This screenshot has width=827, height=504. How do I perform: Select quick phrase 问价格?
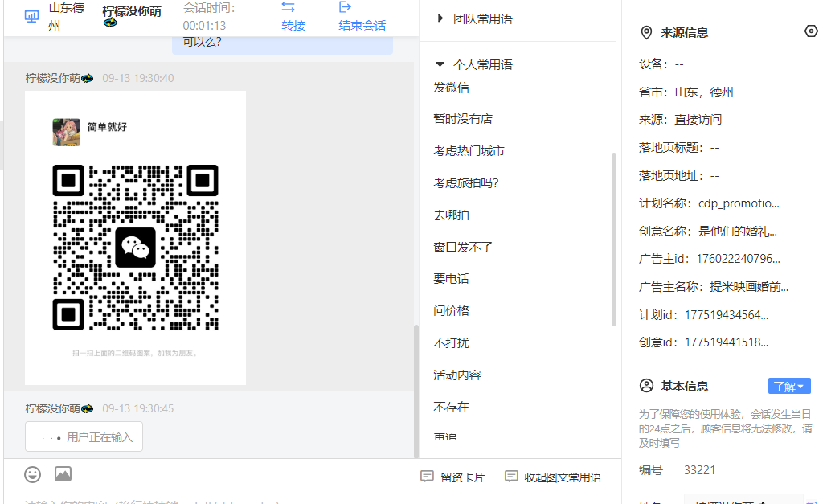coord(452,311)
